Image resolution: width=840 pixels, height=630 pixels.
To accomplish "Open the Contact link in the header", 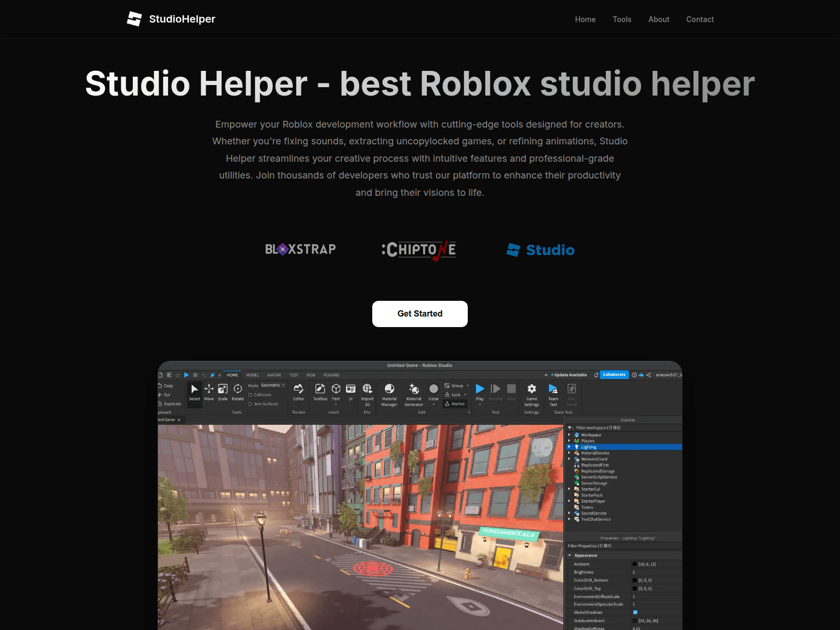I will point(700,19).
